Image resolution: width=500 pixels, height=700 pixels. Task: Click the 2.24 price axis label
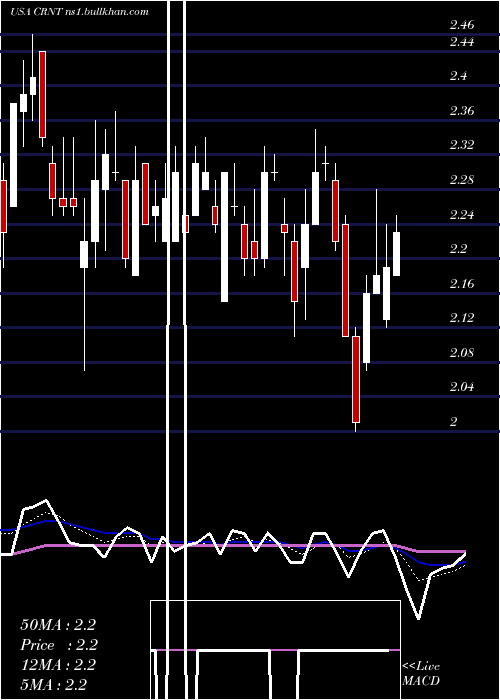pyautogui.click(x=462, y=215)
